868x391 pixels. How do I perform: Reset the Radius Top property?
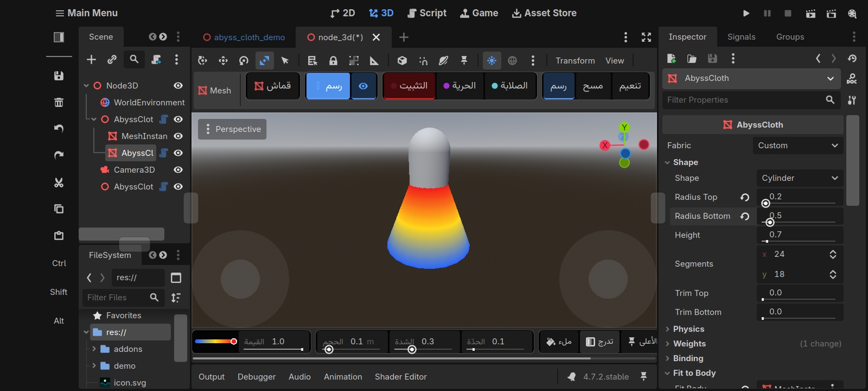(x=745, y=197)
